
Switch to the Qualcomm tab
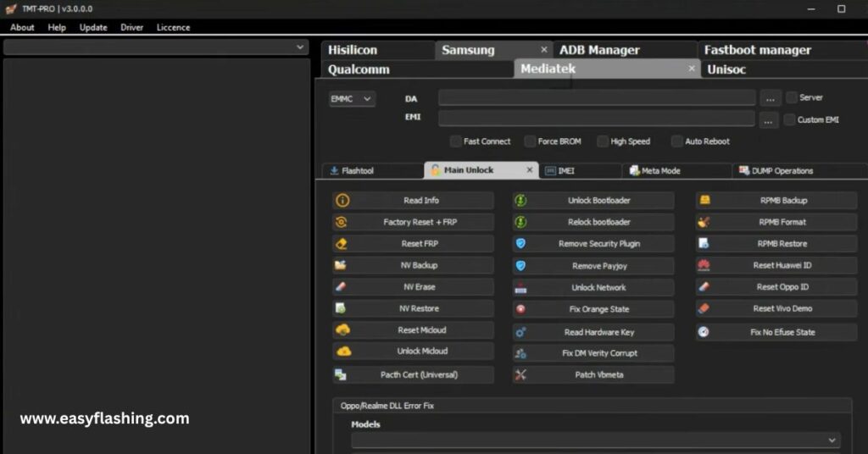click(417, 69)
